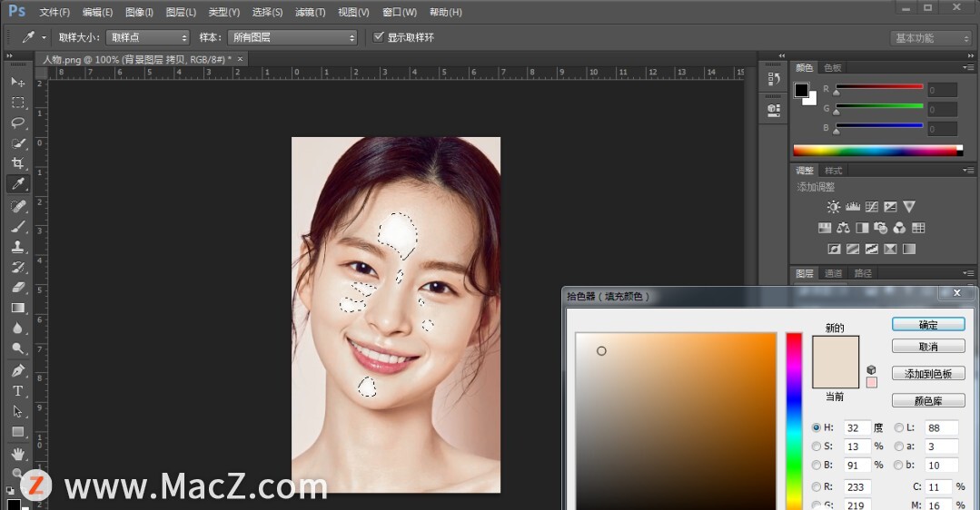Select the Horizontal Type tool
This screenshot has height=510, width=980.
click(x=18, y=391)
